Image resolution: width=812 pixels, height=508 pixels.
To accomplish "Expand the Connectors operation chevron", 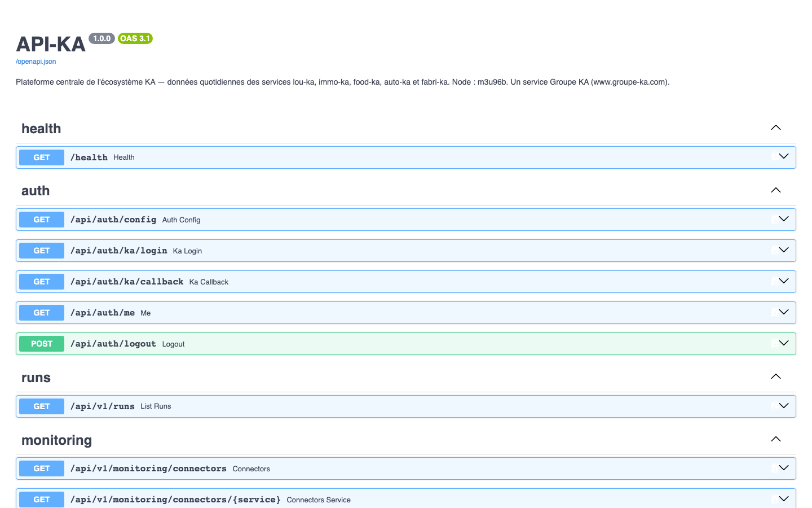I will point(784,468).
